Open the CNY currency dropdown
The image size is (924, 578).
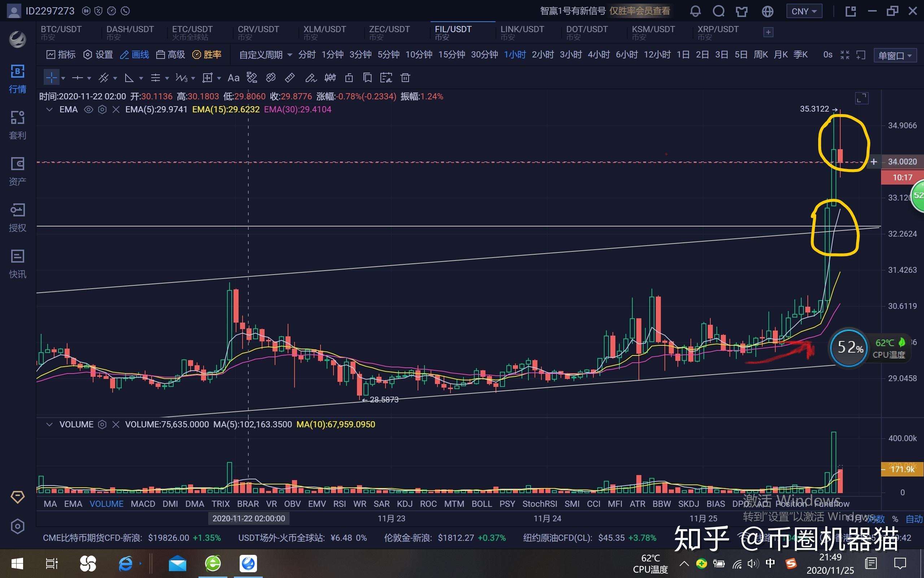click(804, 11)
